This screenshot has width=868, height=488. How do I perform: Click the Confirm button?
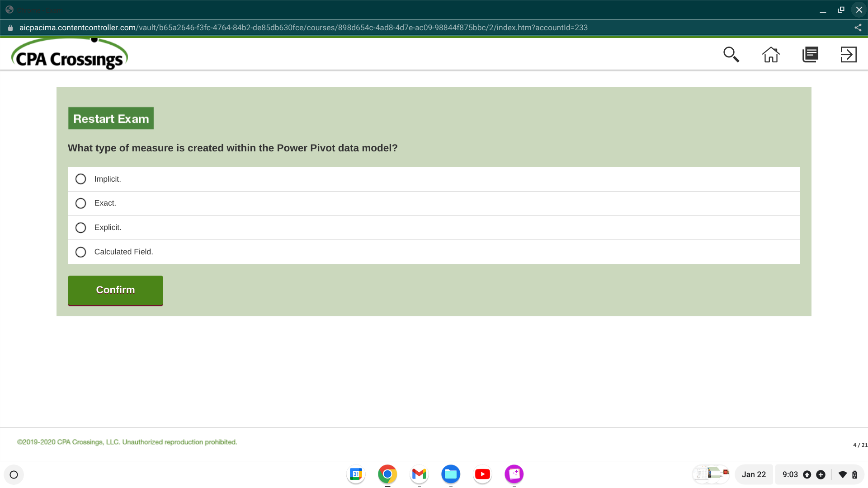click(115, 290)
